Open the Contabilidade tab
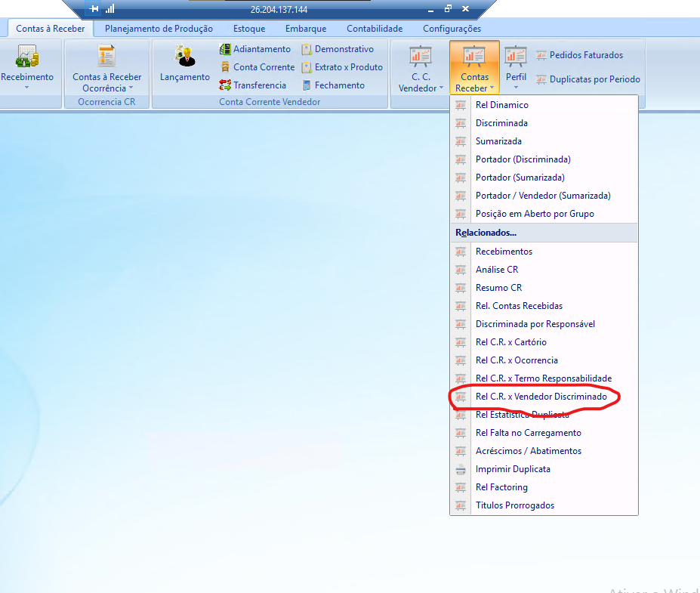Image resolution: width=700 pixels, height=593 pixels. point(375,29)
